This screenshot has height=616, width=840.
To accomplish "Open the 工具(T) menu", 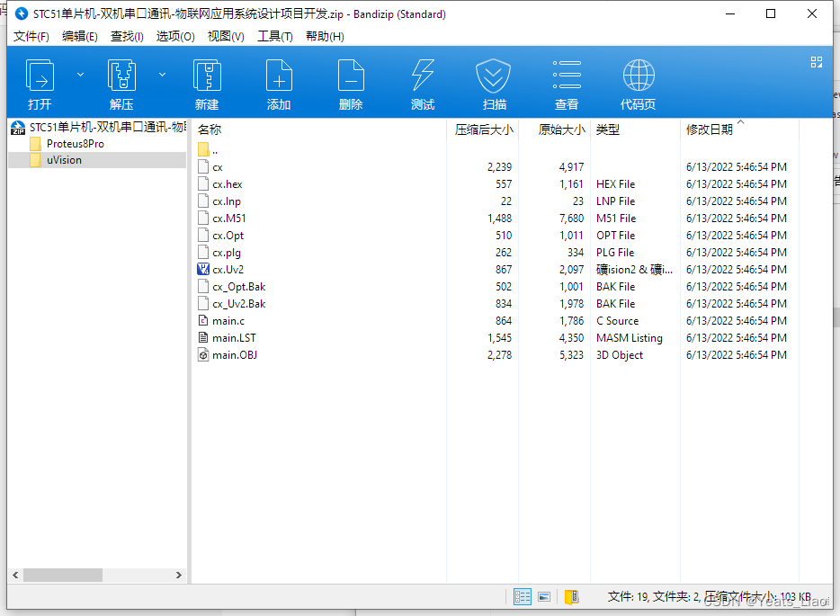I will click(275, 37).
